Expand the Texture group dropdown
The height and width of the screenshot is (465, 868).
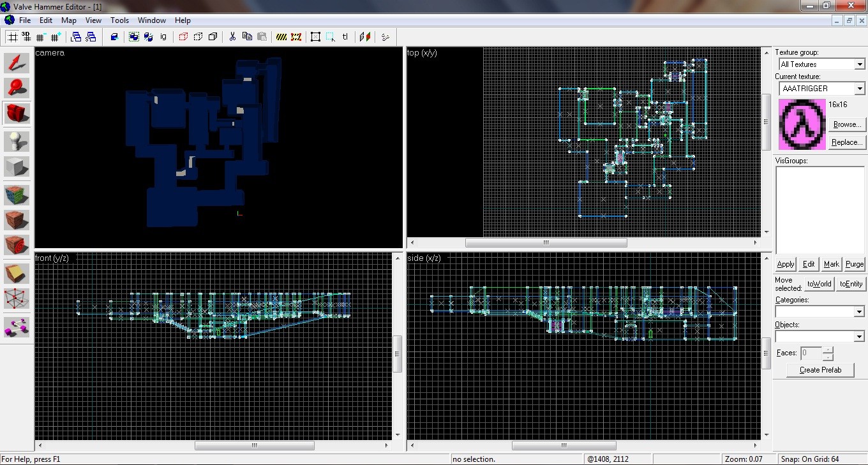[859, 64]
